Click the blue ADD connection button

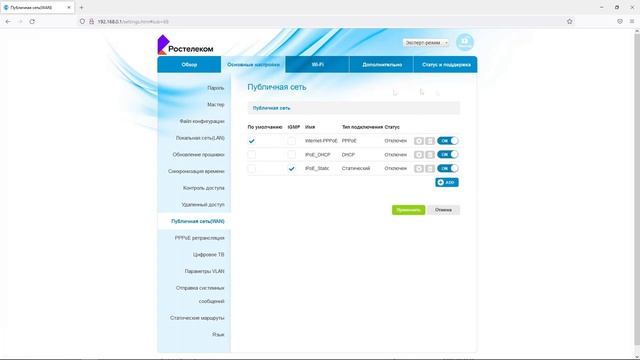447,182
